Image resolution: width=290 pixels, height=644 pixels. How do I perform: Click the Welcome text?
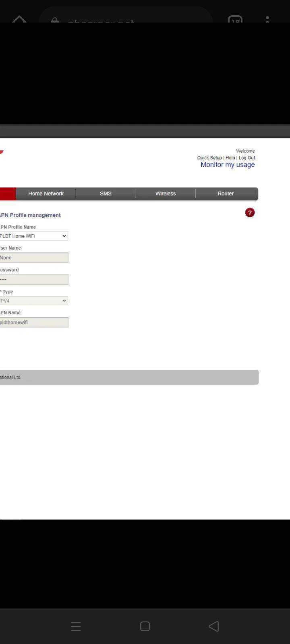[x=245, y=151]
